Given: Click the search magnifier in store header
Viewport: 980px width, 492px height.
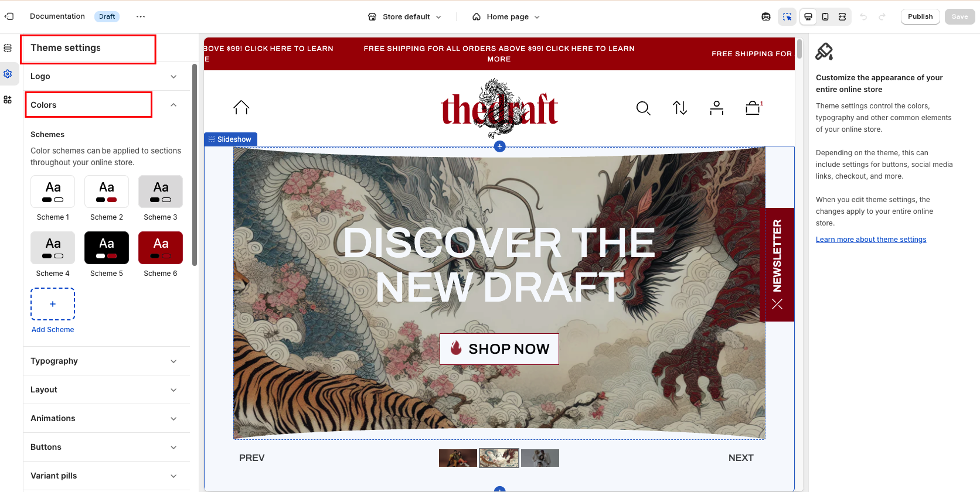Looking at the screenshot, I should [x=644, y=108].
